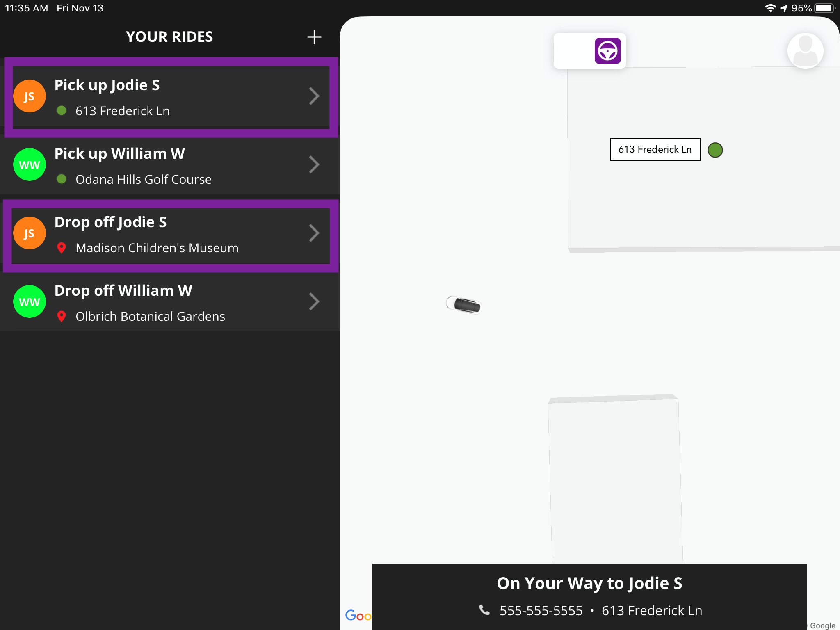
Task: Tap the green WW avatar on Pick up William
Action: point(30,165)
